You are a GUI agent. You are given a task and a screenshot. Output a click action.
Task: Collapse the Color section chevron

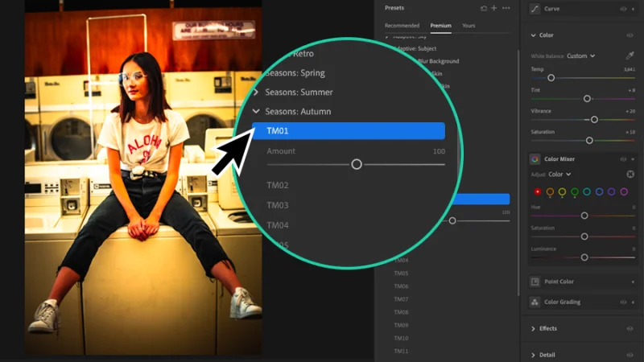click(x=533, y=35)
